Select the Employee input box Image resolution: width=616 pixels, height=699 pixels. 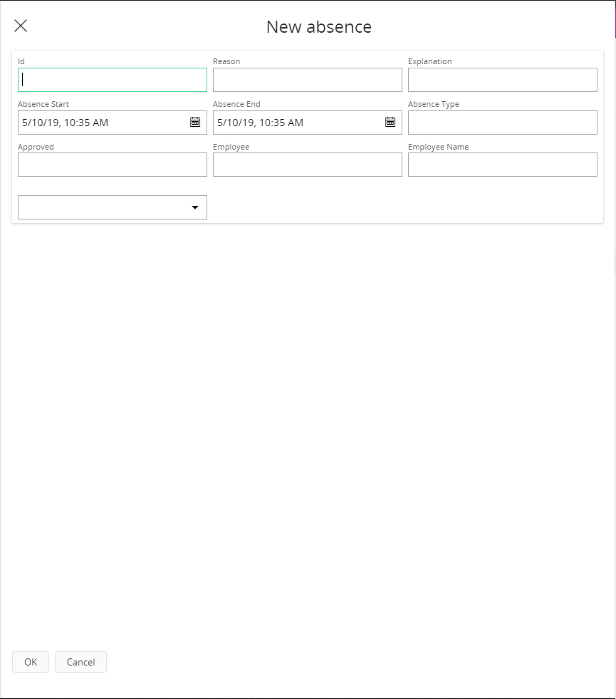[x=307, y=165]
